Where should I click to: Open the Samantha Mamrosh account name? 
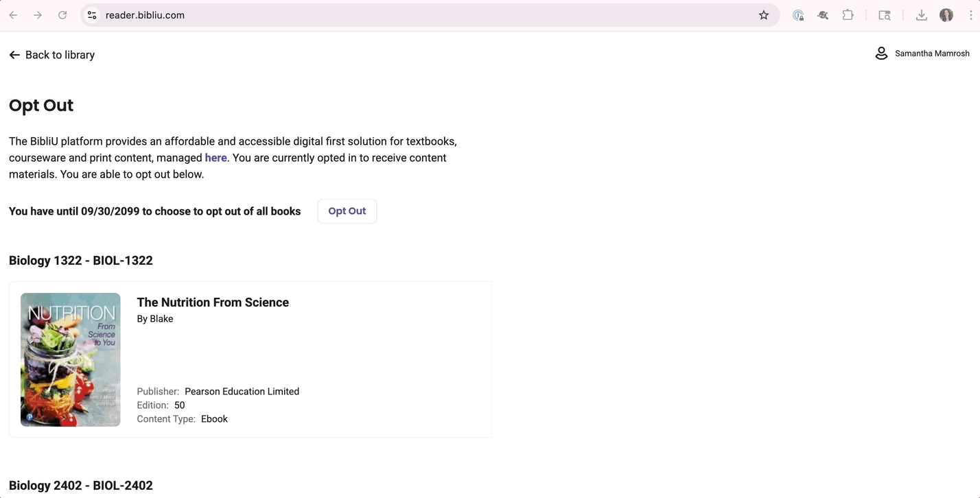(x=932, y=54)
